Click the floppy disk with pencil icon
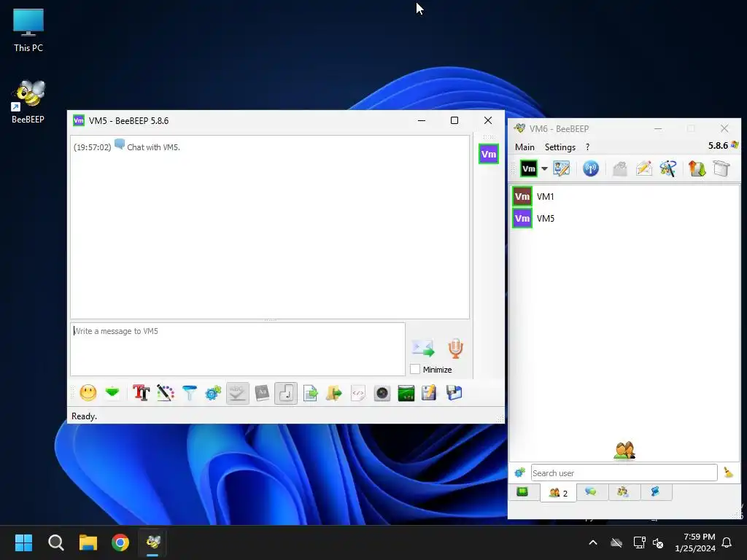 pos(429,393)
